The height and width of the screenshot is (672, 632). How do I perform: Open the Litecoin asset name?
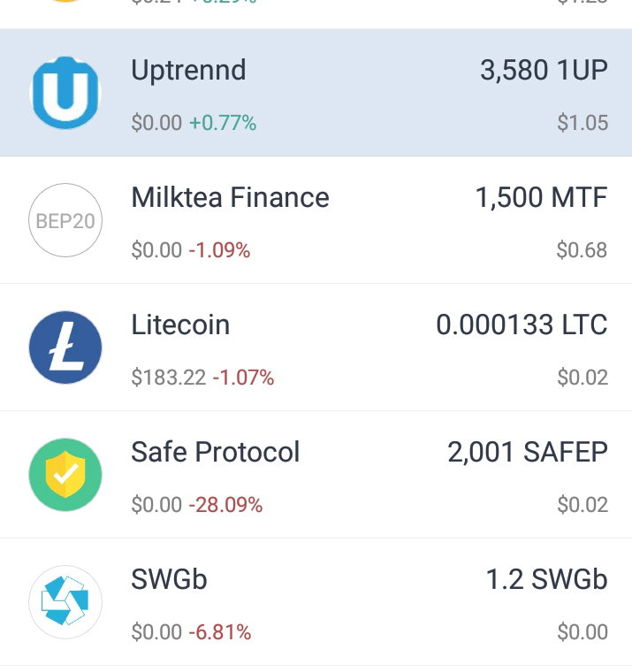(180, 325)
